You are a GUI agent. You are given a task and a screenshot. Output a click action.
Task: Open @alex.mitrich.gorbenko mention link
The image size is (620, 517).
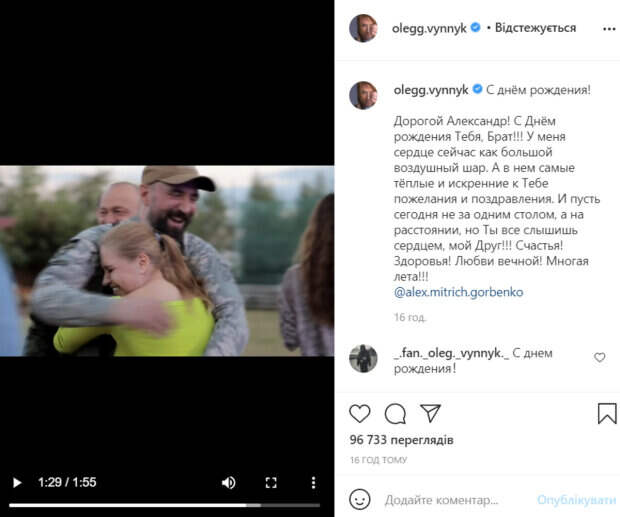click(459, 292)
